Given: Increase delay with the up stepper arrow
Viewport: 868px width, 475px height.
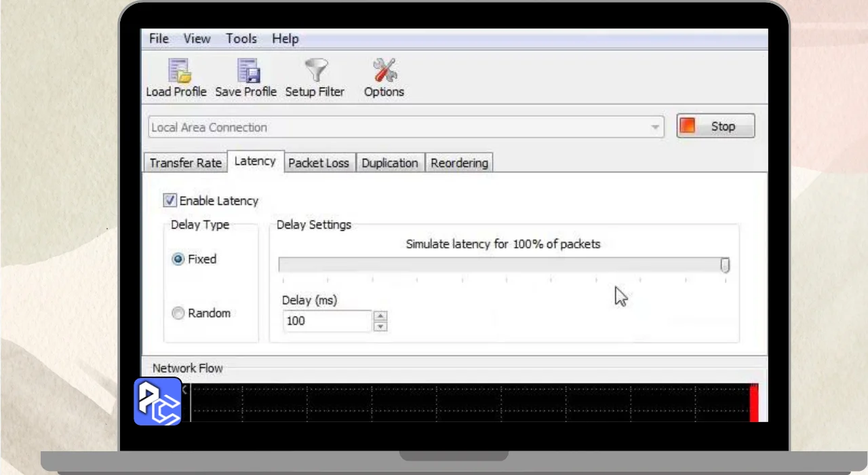Looking at the screenshot, I should point(380,316).
